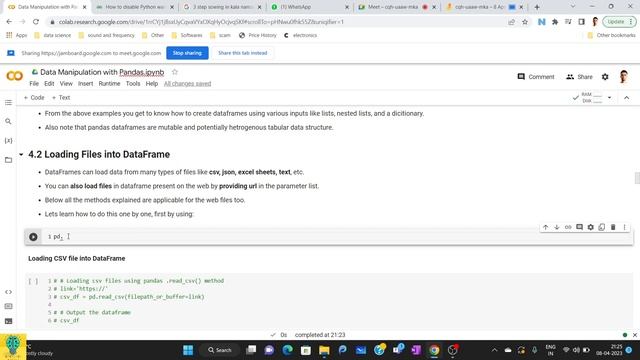Click the Chrome Update button

(x=620, y=22)
